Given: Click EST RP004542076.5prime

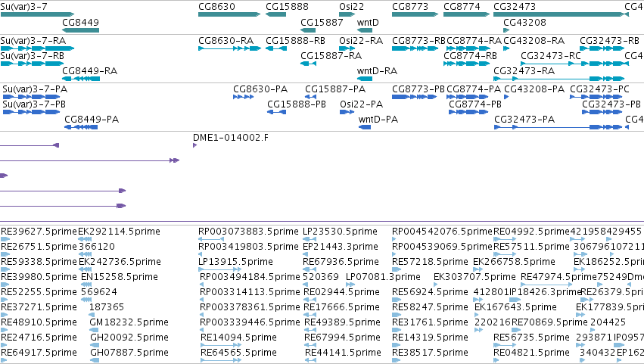Looking at the screenshot, I should tap(443, 232).
